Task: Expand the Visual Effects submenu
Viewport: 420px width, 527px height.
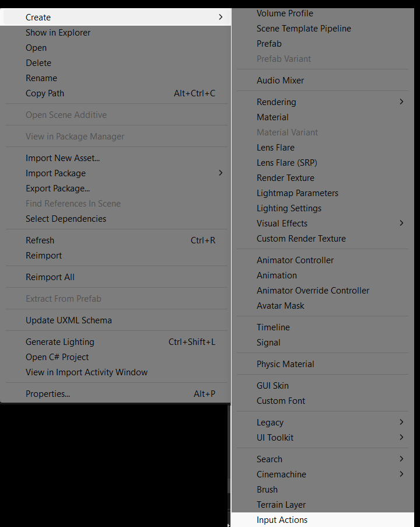Action: point(282,224)
